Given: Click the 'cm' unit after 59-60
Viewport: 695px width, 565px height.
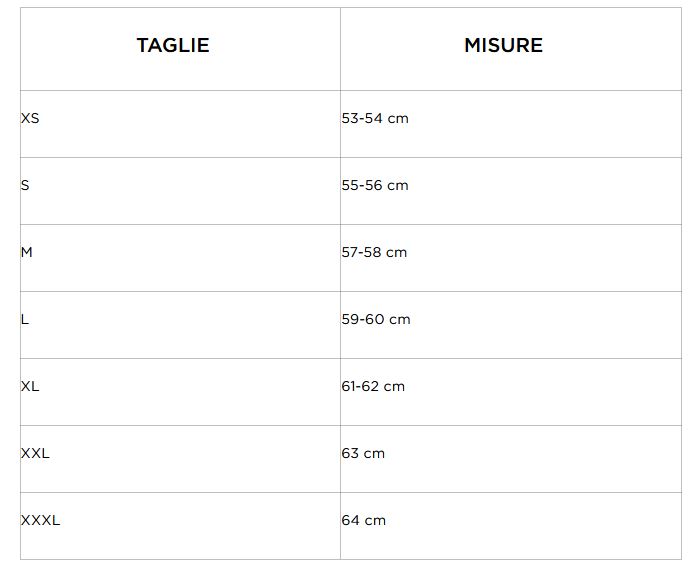Looking at the screenshot, I should pyautogui.click(x=400, y=319).
